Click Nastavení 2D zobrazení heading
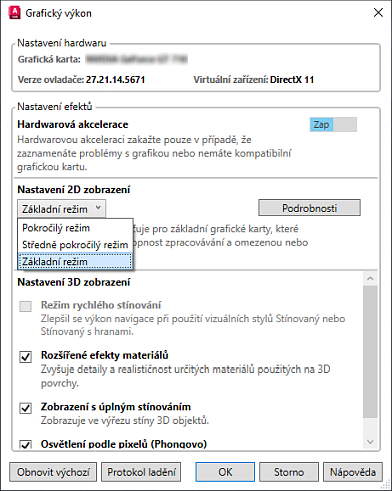392x491 pixels. pyautogui.click(x=74, y=190)
